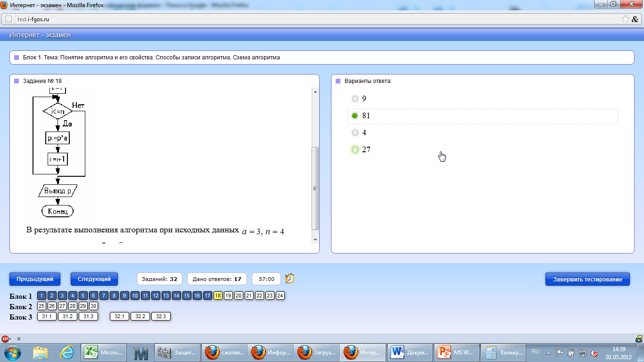Switch to Firefox window Загруз...
644x362 pixels.
pyautogui.click(x=318, y=352)
